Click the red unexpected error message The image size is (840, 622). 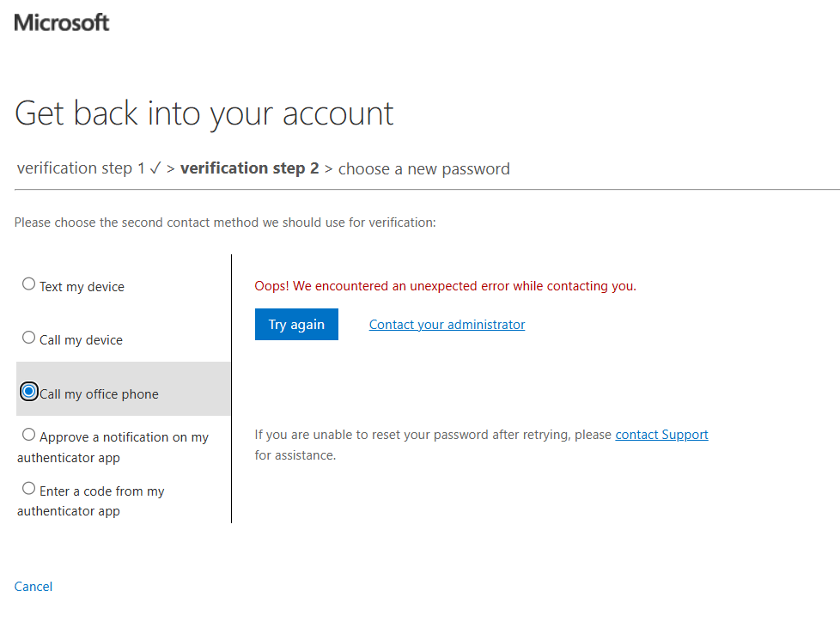445,286
